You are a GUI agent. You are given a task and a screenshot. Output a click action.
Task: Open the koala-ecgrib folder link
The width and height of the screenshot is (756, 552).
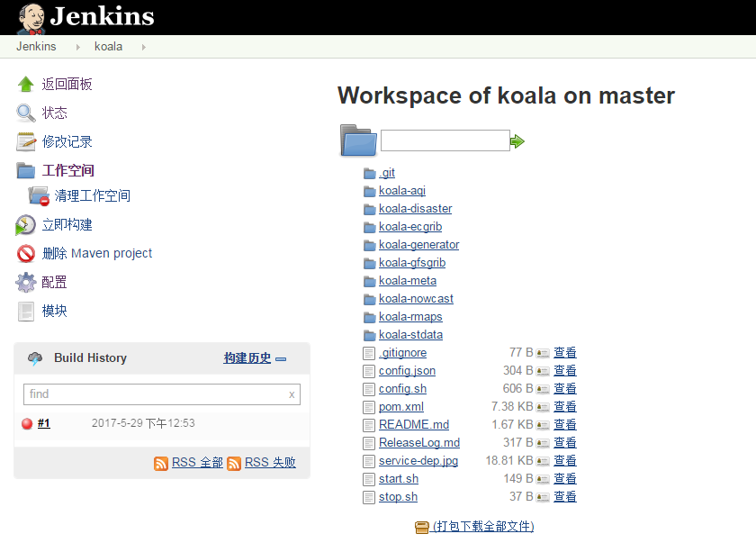click(x=410, y=227)
